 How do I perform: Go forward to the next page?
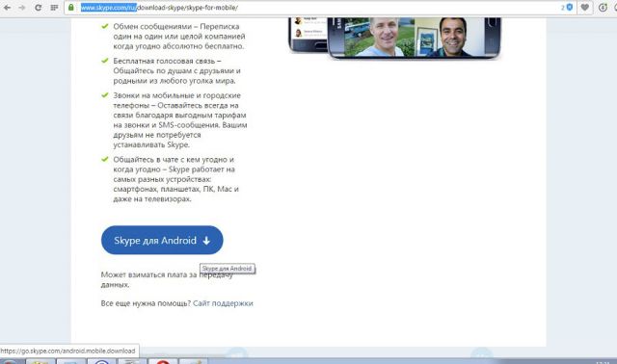coord(21,8)
